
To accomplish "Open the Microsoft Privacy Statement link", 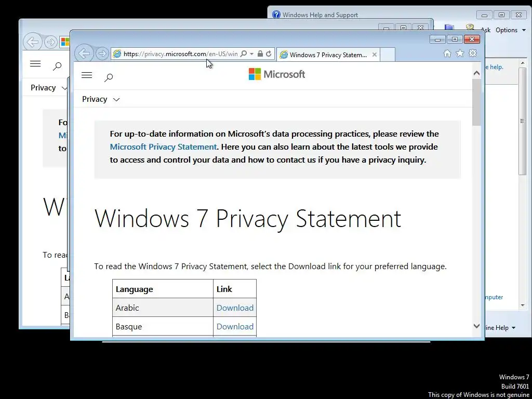I will (163, 147).
